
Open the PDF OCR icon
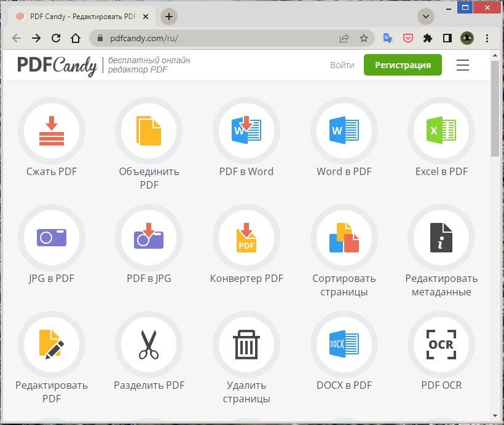(441, 345)
